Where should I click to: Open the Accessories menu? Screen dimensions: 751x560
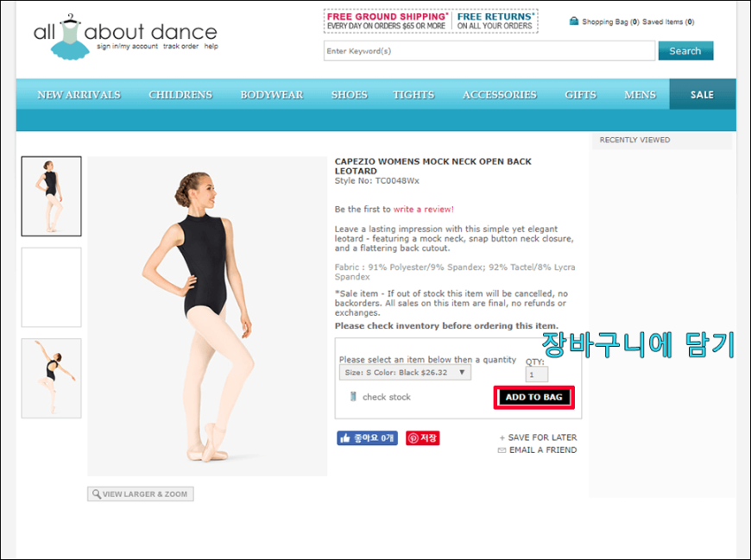(500, 95)
